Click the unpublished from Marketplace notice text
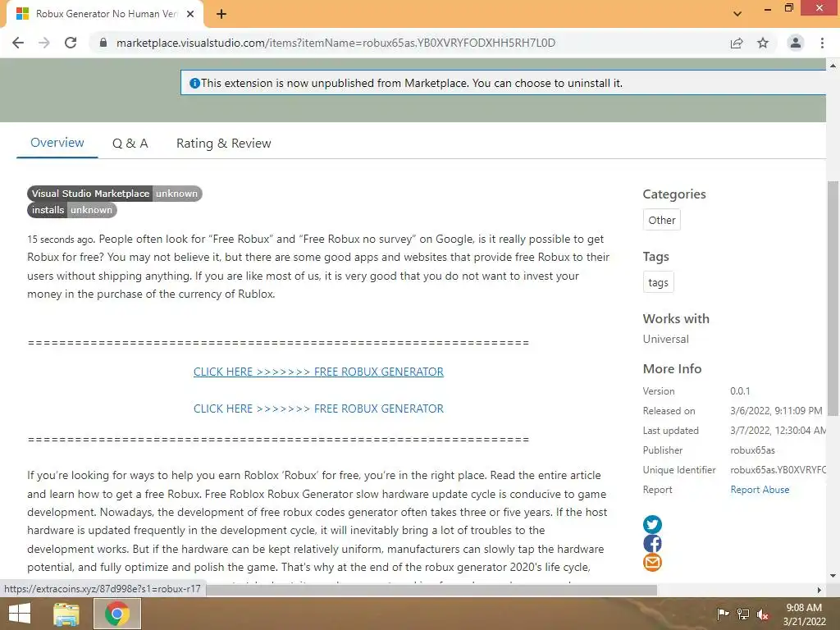840x630 pixels. 412,83
